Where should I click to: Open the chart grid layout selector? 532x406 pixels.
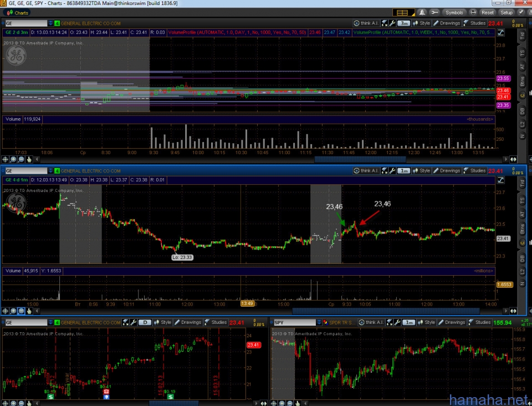tap(403, 13)
